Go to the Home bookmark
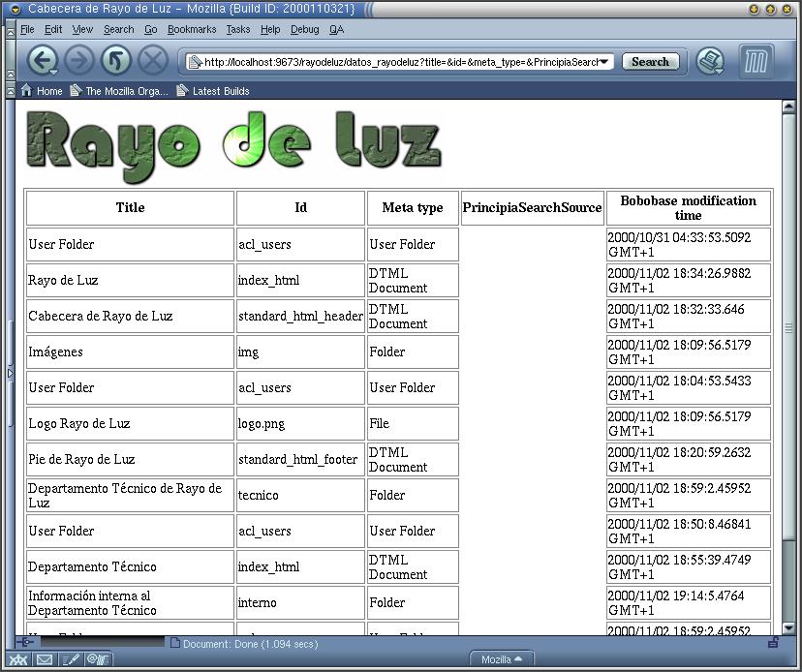The height and width of the screenshot is (672, 802). [42, 91]
